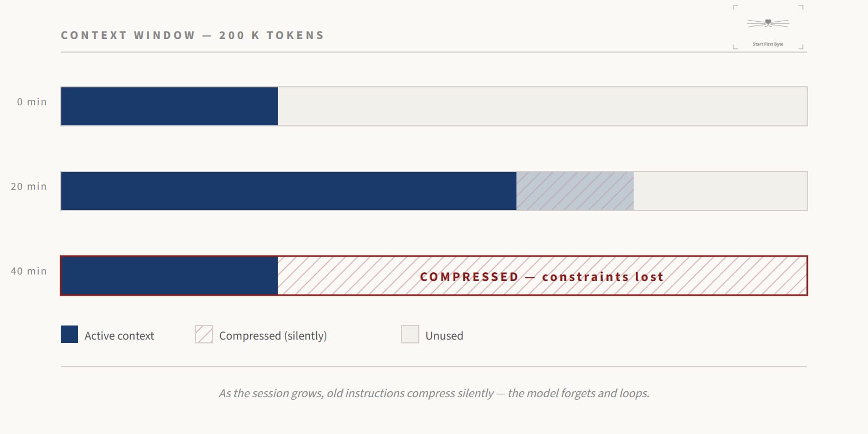Select the 20 min row label

(x=29, y=187)
